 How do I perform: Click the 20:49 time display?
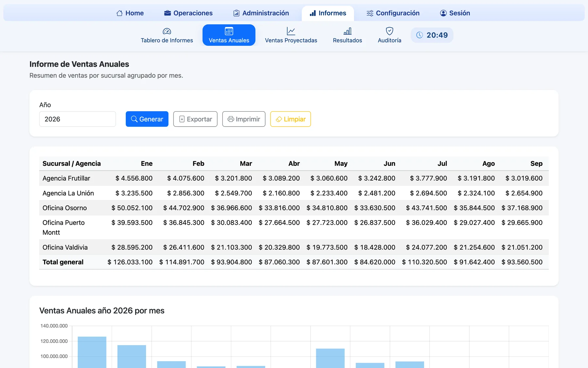tap(437, 35)
